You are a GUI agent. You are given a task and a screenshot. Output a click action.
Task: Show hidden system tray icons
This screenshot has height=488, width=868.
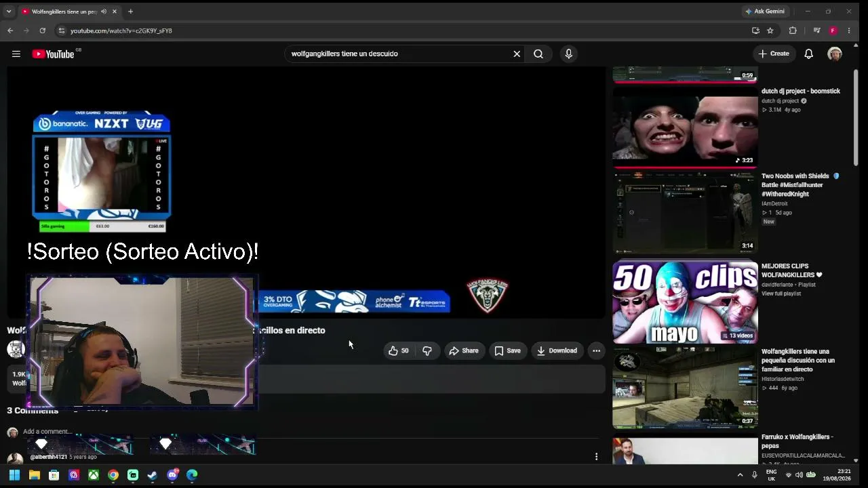(x=740, y=475)
